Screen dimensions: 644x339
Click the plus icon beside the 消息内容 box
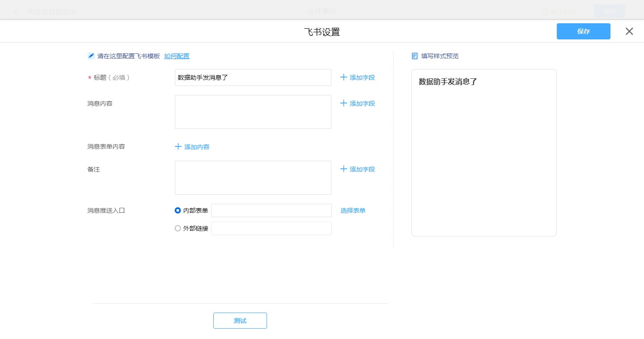[343, 103]
